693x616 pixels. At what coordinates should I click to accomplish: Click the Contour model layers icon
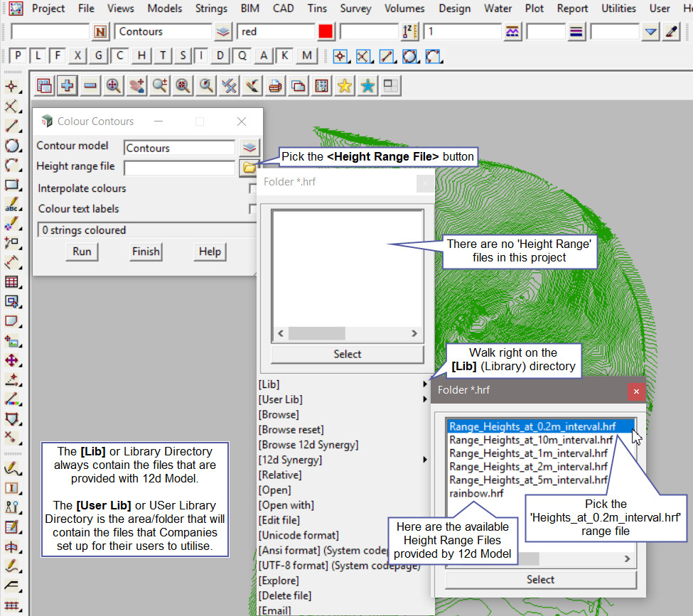click(249, 148)
